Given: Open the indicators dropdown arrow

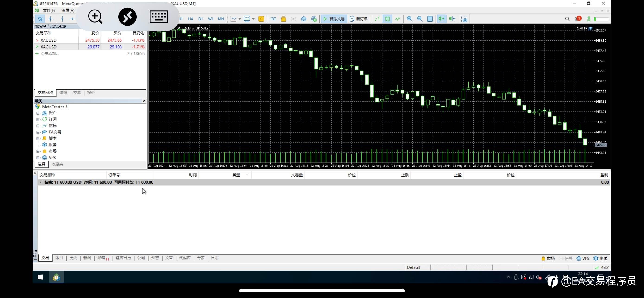Looking at the screenshot, I should pyautogui.click(x=253, y=19).
